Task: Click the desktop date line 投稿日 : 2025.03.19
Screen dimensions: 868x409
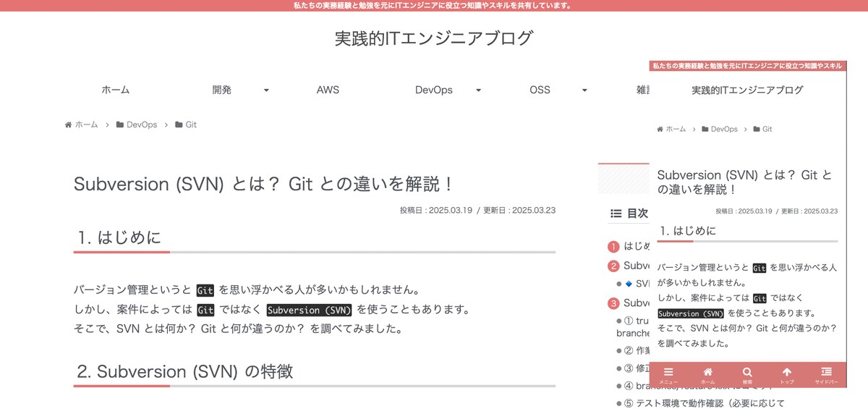Action: [436, 211]
